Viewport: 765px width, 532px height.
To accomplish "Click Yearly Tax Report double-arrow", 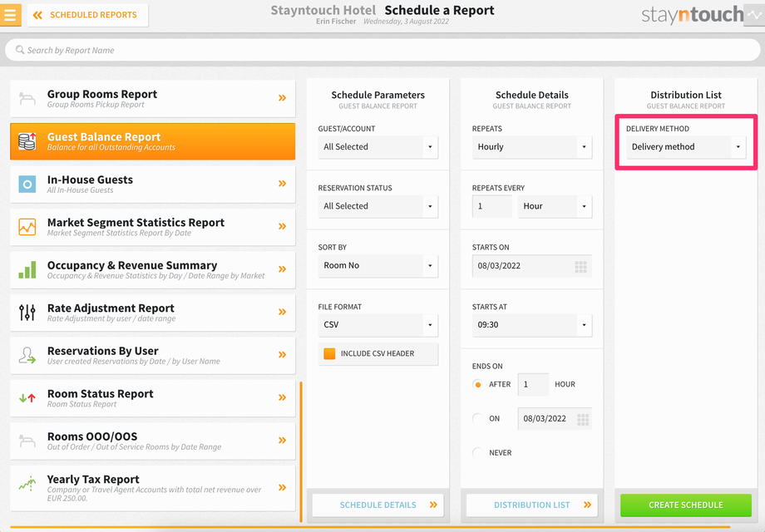I will click(283, 488).
